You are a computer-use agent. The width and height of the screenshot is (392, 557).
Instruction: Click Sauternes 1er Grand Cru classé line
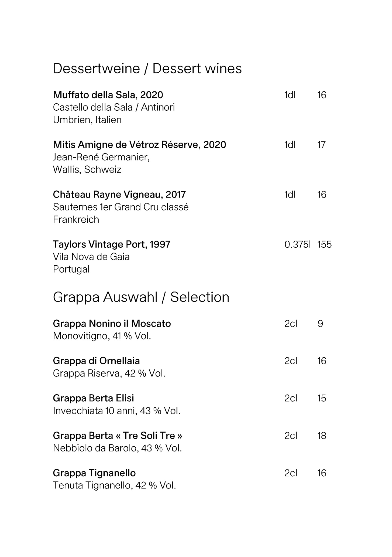pos(121,207)
